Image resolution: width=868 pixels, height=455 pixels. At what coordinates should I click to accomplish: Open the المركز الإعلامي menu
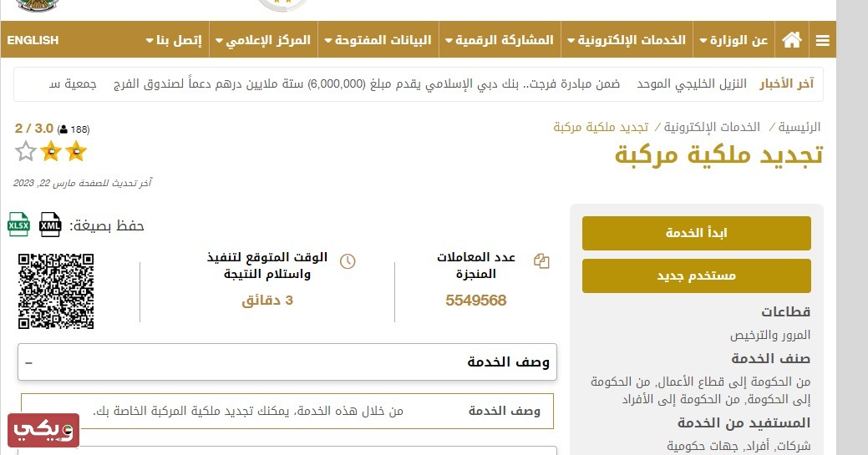coord(263,40)
